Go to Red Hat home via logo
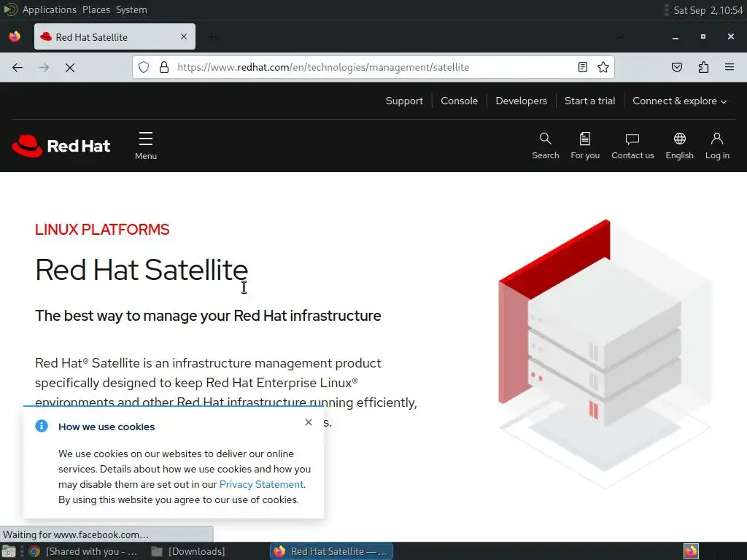This screenshot has height=560, width=747. 61,146
